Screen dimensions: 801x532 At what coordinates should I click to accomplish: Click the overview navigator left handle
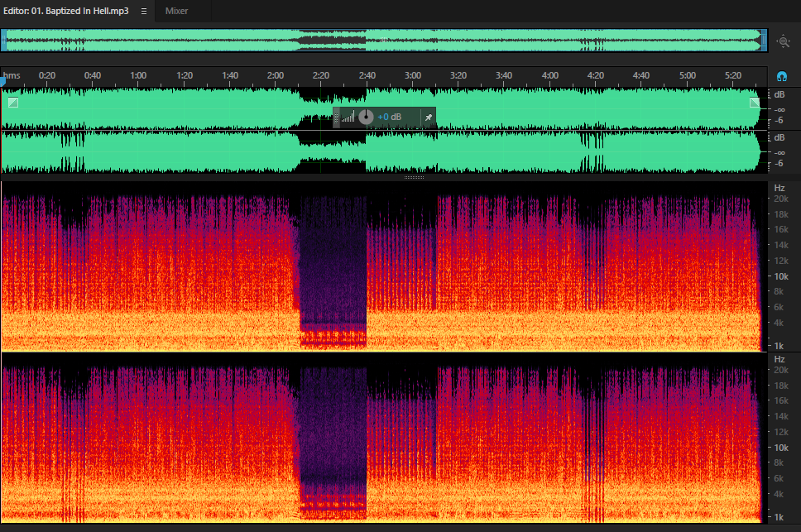coord(3,41)
